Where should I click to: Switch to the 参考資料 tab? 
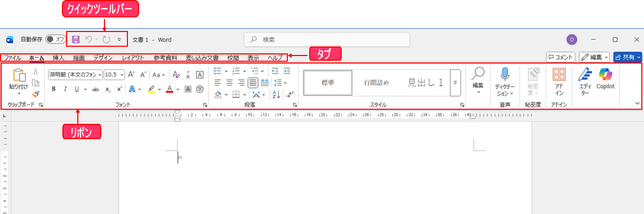point(165,57)
